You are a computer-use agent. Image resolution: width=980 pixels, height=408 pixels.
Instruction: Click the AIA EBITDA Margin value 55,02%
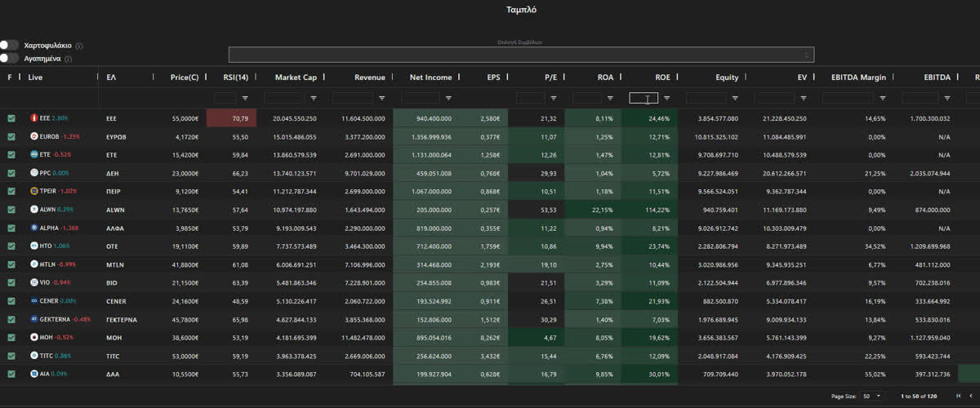click(875, 374)
